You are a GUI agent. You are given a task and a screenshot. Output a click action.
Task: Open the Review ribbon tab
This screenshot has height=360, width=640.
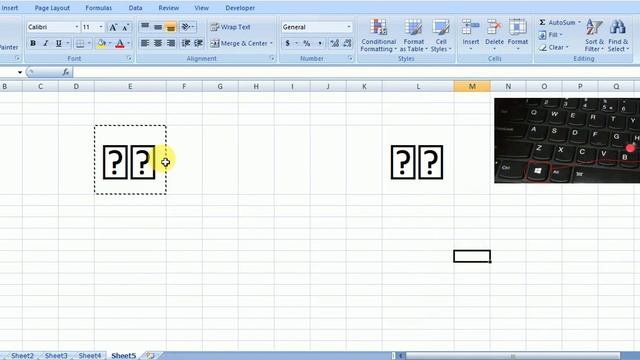[169, 8]
